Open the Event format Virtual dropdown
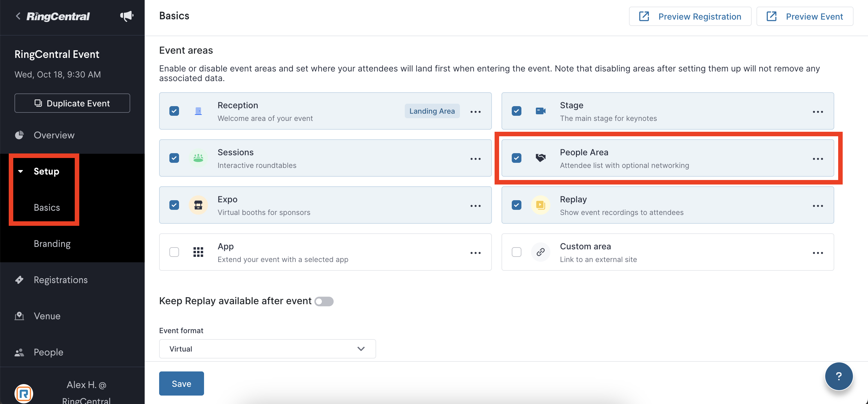The image size is (868, 404). [x=267, y=349]
